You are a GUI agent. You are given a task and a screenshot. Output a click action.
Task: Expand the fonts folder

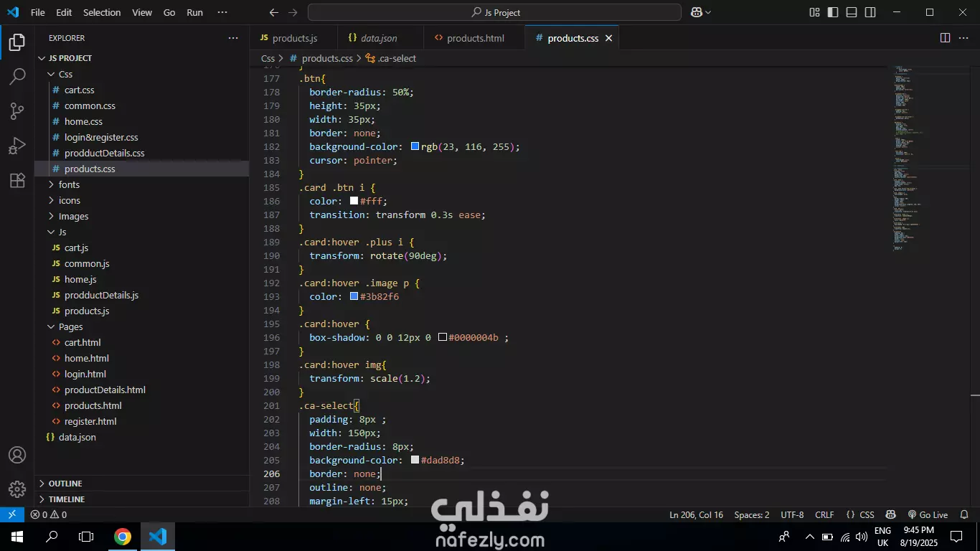coord(142,184)
